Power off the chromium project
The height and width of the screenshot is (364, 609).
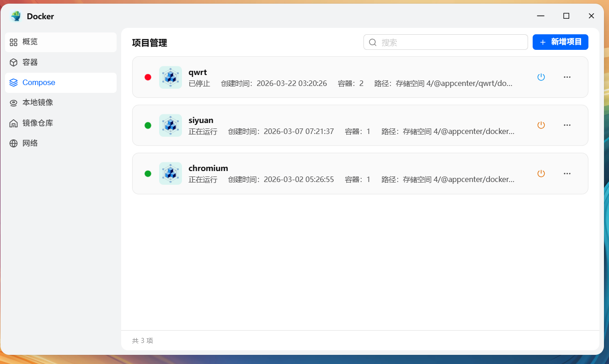(541, 173)
